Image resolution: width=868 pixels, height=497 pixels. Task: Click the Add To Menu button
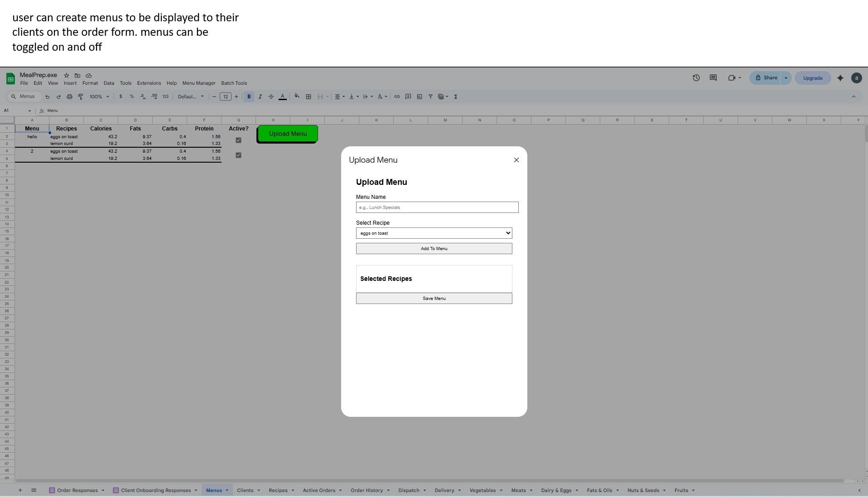coord(434,249)
